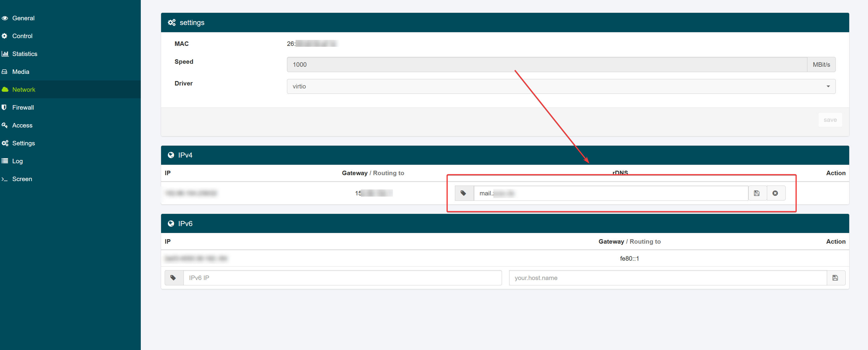Click the eye icon beside General

4,18
